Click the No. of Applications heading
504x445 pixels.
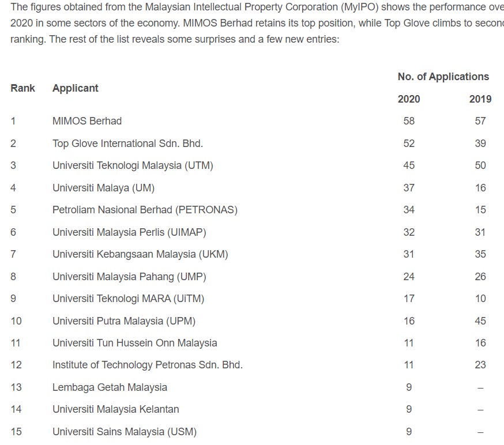(x=443, y=77)
